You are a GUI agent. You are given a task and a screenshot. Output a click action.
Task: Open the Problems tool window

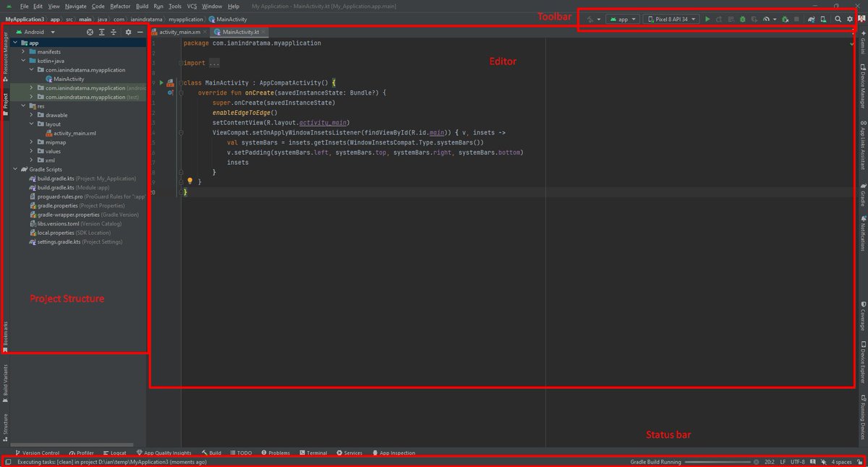[275, 453]
